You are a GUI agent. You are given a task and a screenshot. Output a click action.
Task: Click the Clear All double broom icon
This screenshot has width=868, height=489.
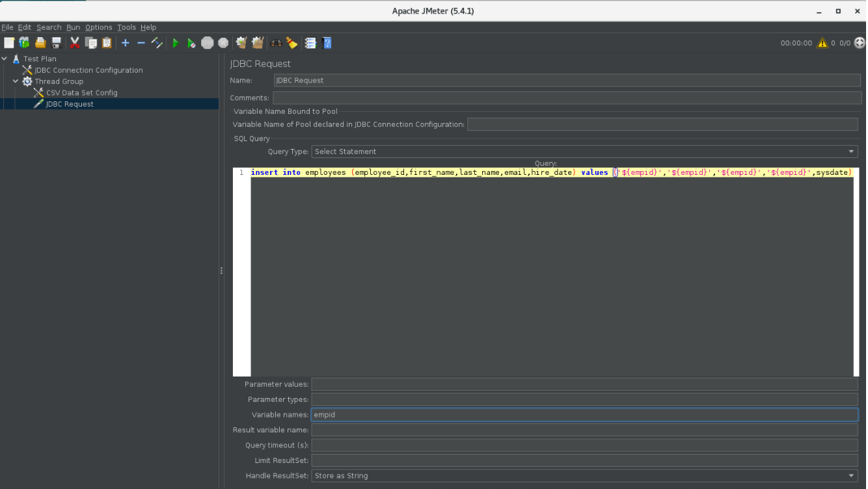tap(258, 43)
